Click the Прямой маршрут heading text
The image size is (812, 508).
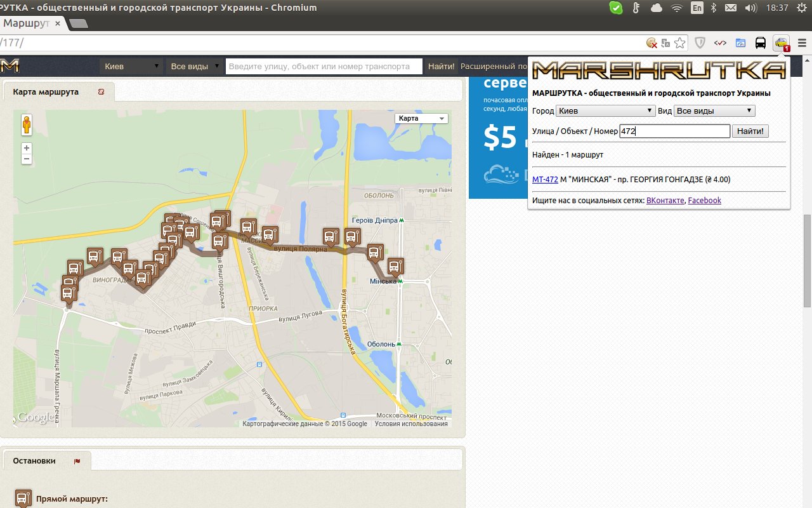click(72, 498)
